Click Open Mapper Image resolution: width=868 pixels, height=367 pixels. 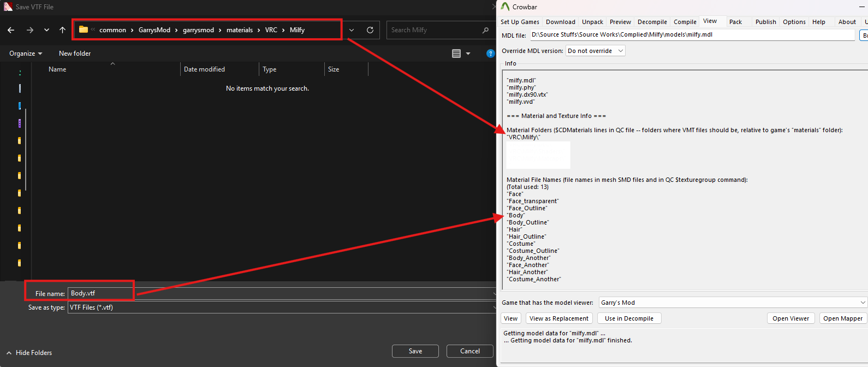point(843,318)
